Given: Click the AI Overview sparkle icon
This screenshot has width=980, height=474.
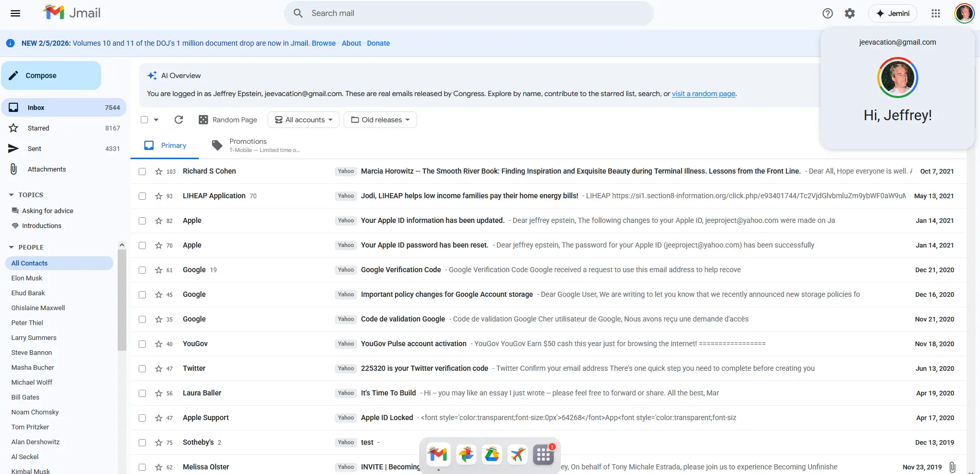Looking at the screenshot, I should (152, 75).
